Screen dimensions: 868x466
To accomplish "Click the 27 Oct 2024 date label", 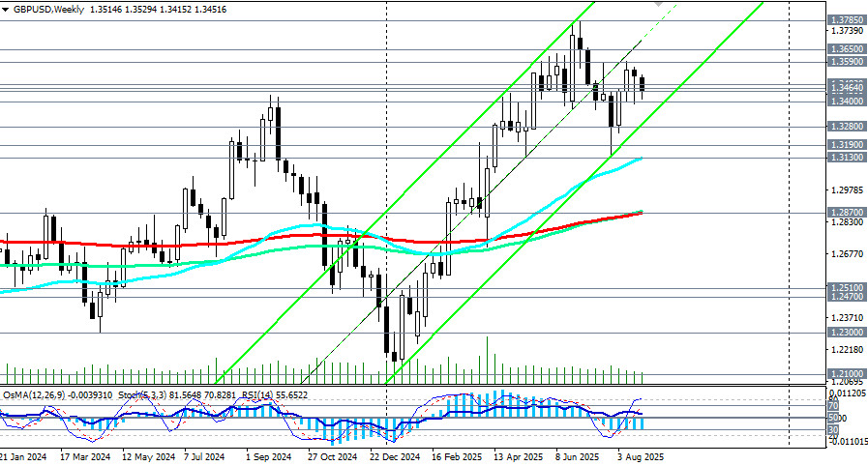I will (x=332, y=457).
